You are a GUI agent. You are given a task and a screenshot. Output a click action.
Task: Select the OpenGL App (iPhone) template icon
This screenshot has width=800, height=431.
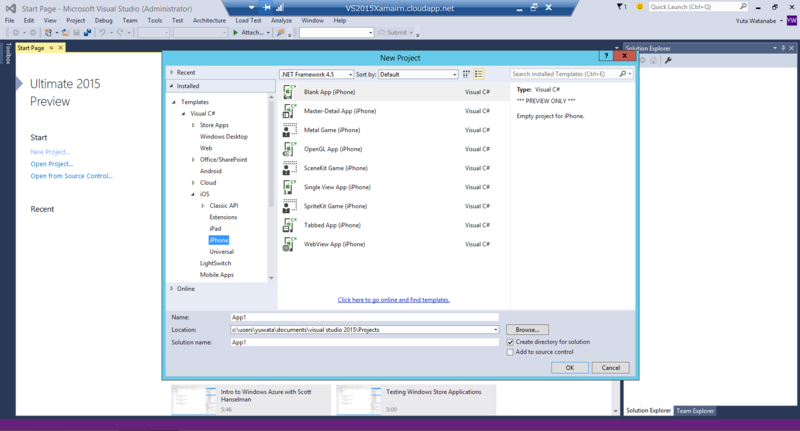click(x=289, y=149)
